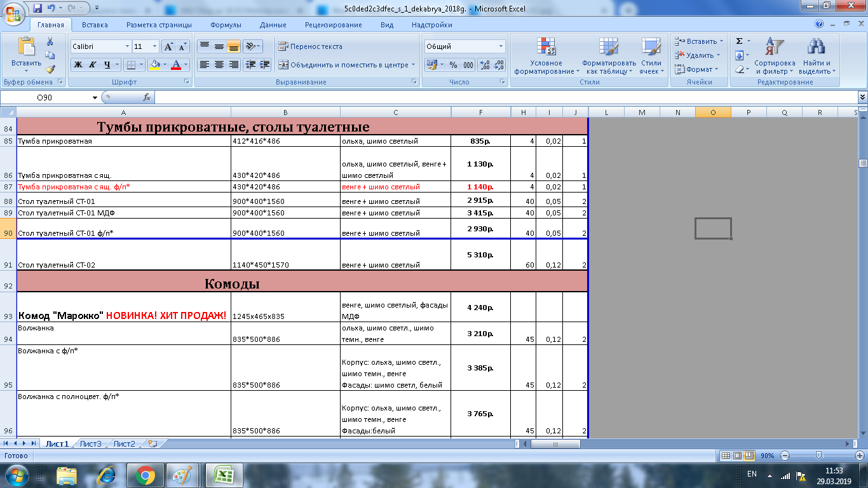This screenshot has height=488, width=868.
Task: Expand the Calibri font name dropdown
Action: (x=126, y=46)
